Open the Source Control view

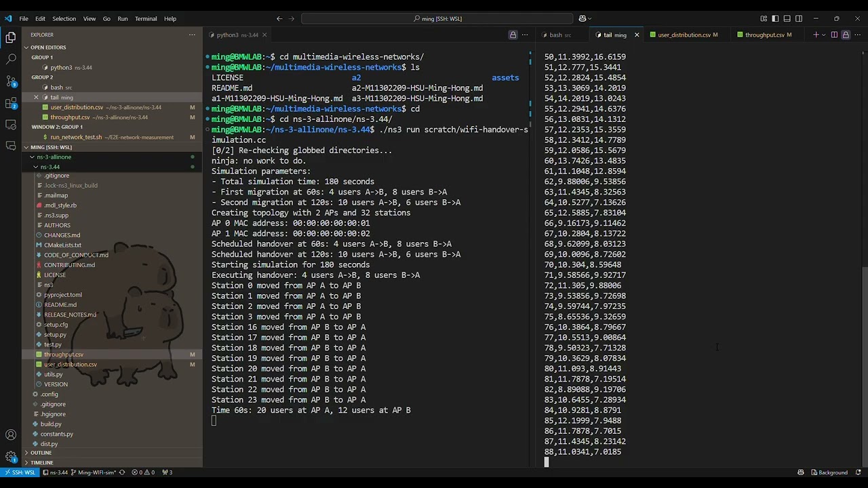pos(11,81)
